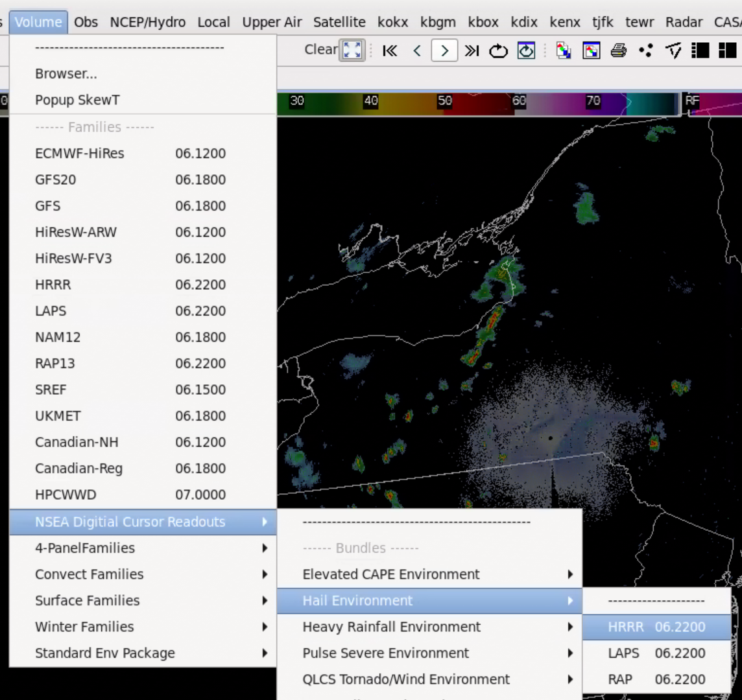This screenshot has height=700, width=742.
Task: Select LAPS 06.2200 under Hail Environment
Action: [x=657, y=653]
